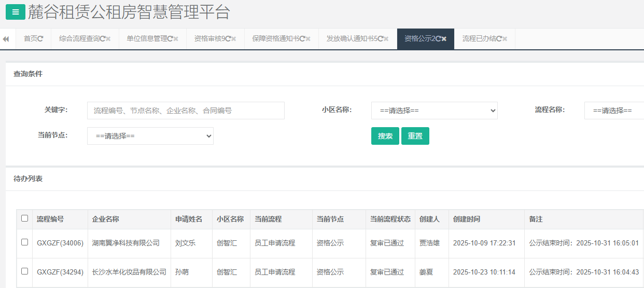Viewport: 644px width, 288px height.
Task: Click the tab bar scroll-left double arrow
Action: pyautogui.click(x=6, y=39)
